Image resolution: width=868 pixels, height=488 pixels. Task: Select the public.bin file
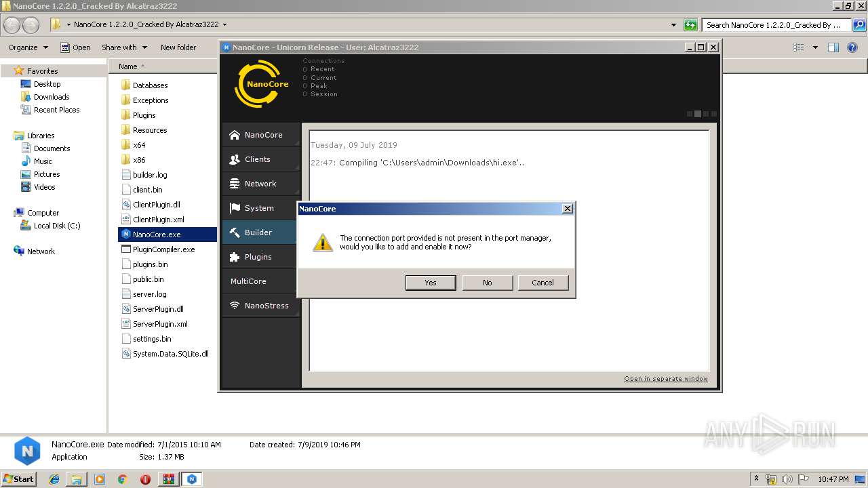pos(142,279)
